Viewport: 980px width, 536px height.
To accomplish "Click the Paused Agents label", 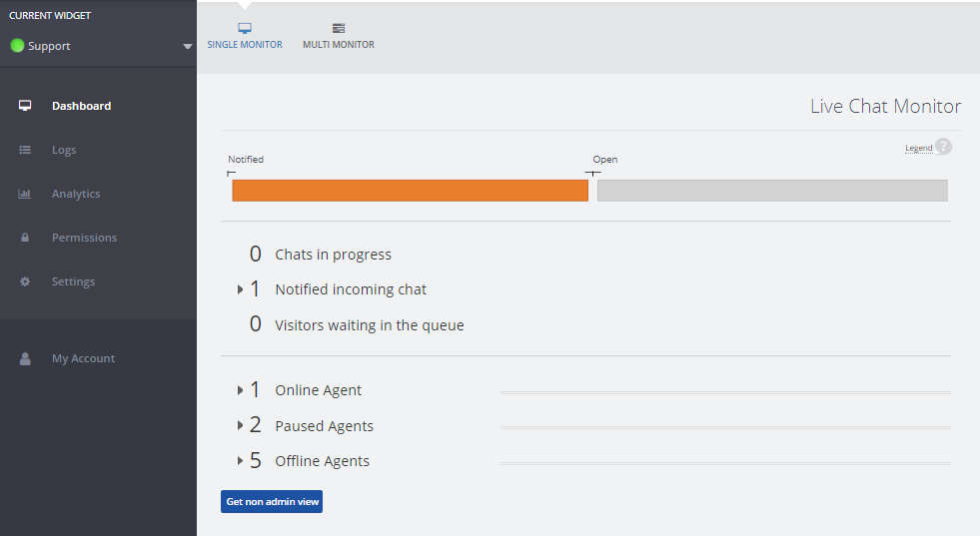I will tap(324, 425).
